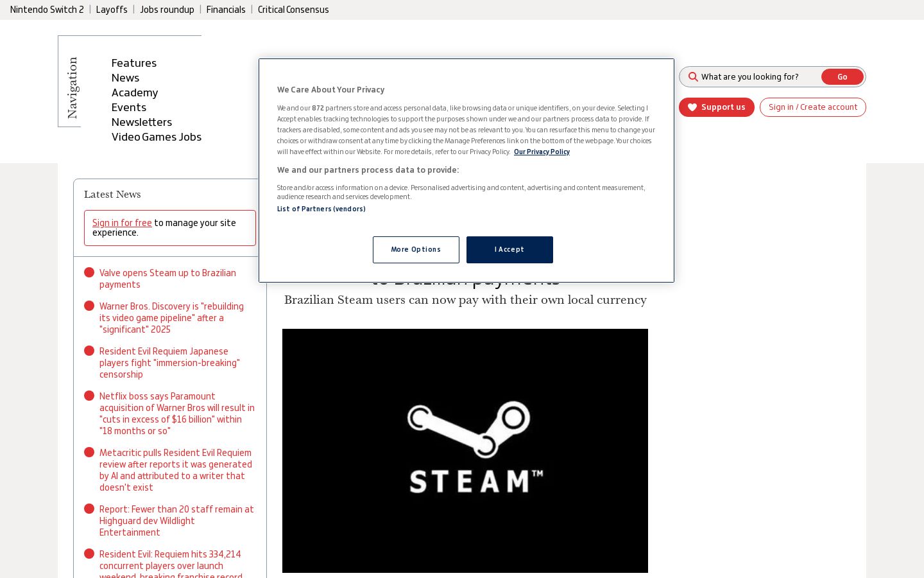Go to Video Games Jobs
The height and width of the screenshot is (578, 924).
pyautogui.click(x=157, y=137)
